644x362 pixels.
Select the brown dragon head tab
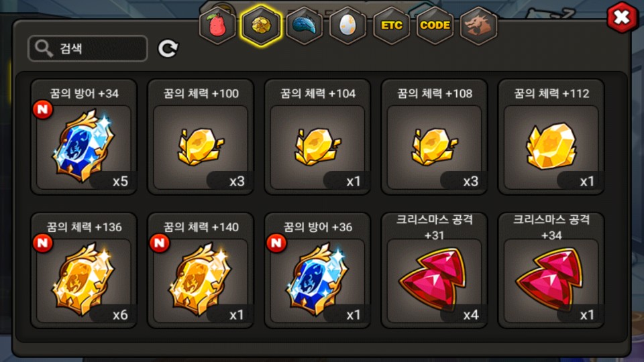point(478,25)
